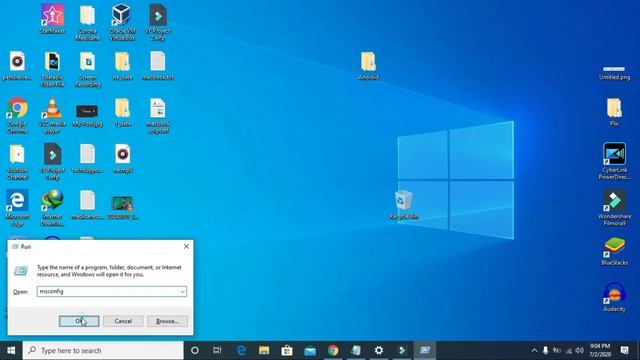Image resolution: width=640 pixels, height=360 pixels.
Task: Open the clock showing 9:04 PM
Action: (600, 350)
